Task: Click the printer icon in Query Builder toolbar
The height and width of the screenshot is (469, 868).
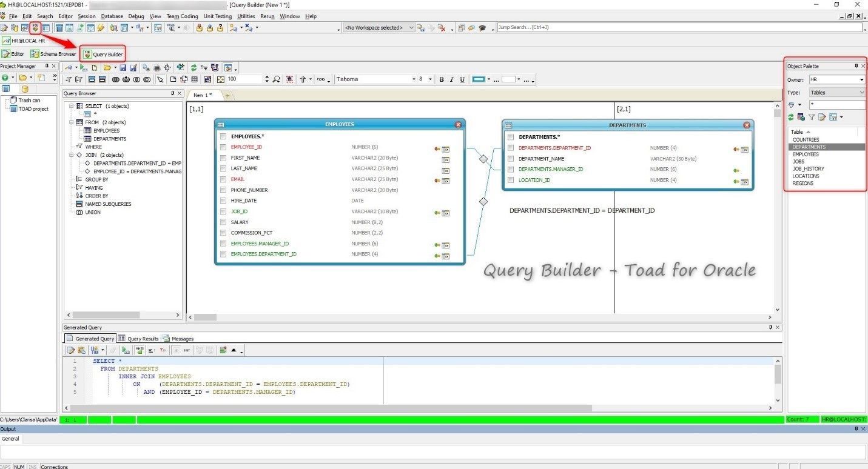Action: coord(157,68)
